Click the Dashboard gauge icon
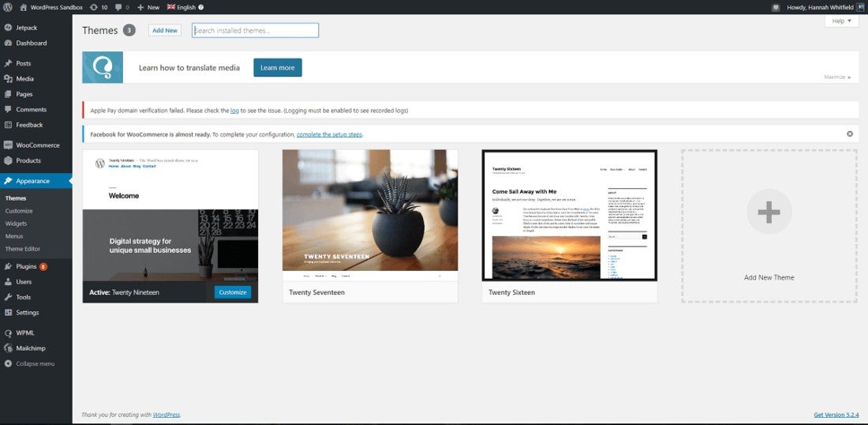 8,43
